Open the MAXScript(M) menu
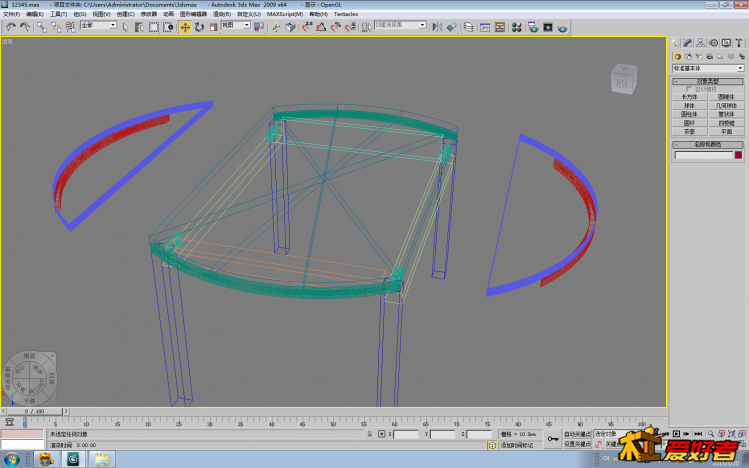 tap(285, 14)
